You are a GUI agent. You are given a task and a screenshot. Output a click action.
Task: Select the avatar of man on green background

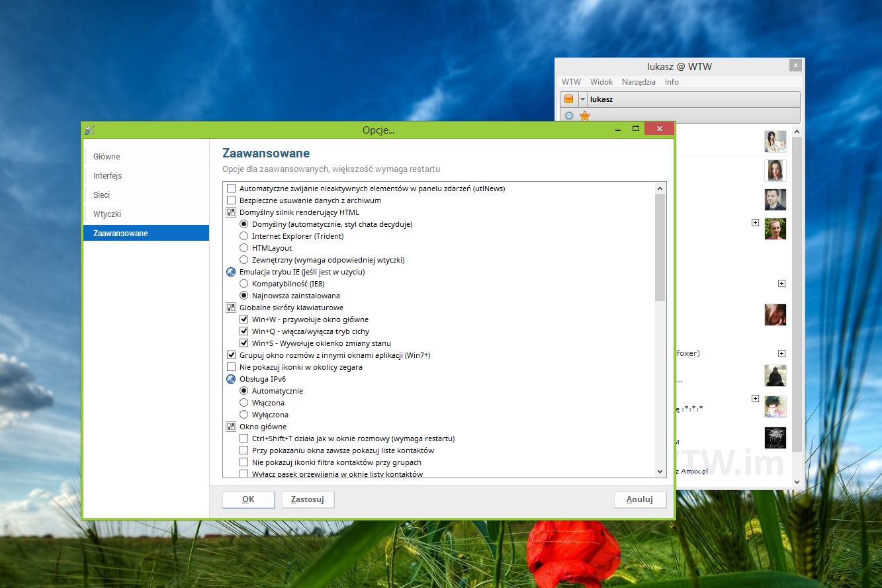pos(775,229)
